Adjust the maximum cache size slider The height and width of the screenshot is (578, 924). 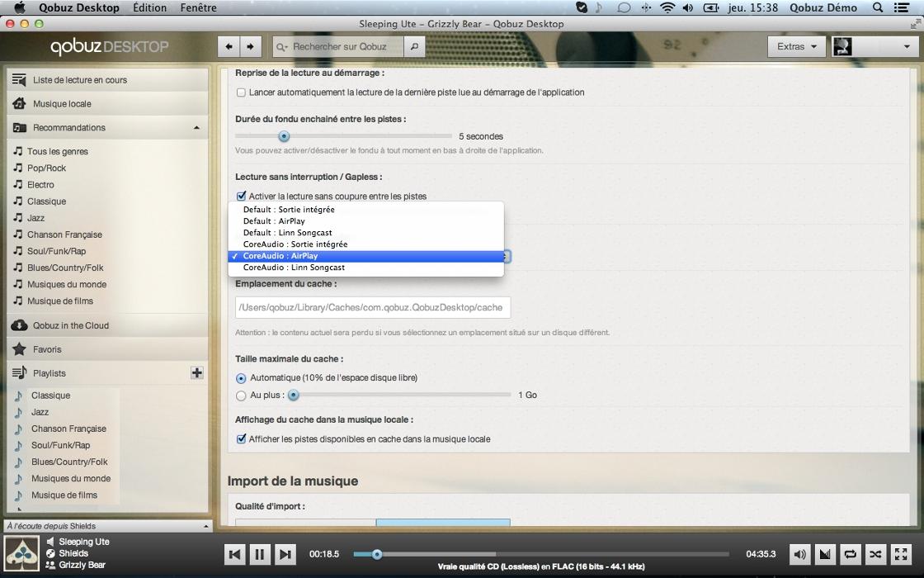pyautogui.click(x=293, y=396)
